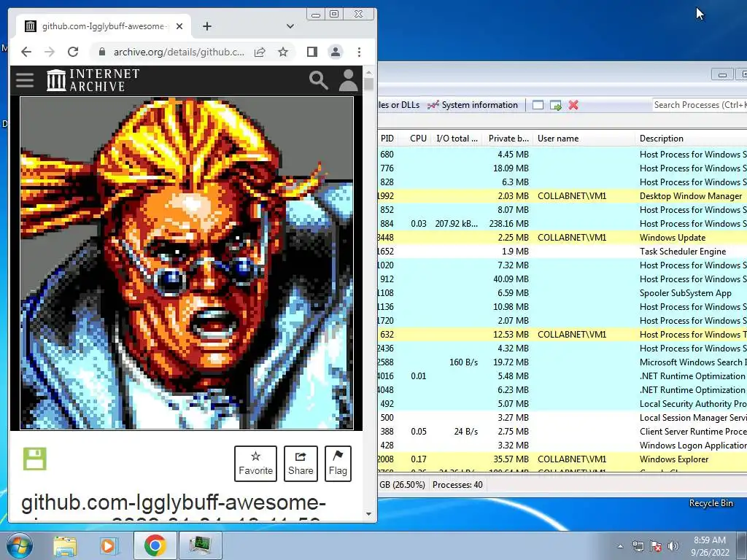Open Internet Archive hamburger menu
Image resolution: width=747 pixels, height=560 pixels.
coord(25,80)
